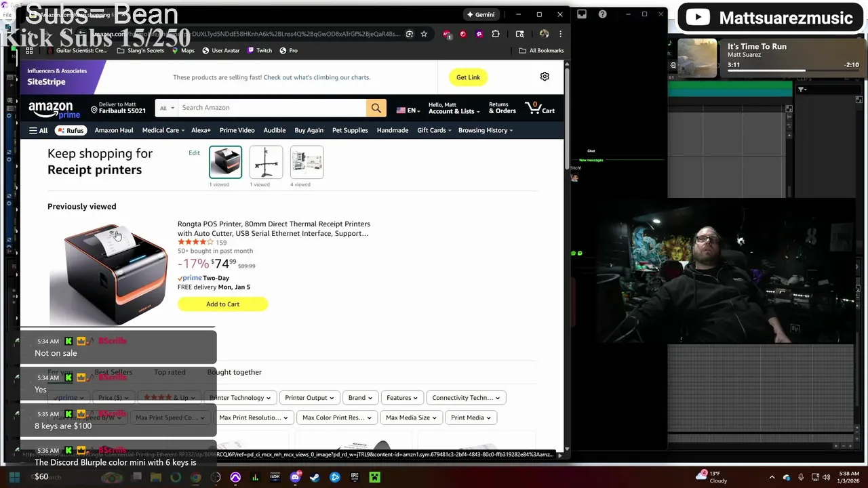Open Discord from the taskbar
This screenshot has width=868, height=488.
pos(295,477)
